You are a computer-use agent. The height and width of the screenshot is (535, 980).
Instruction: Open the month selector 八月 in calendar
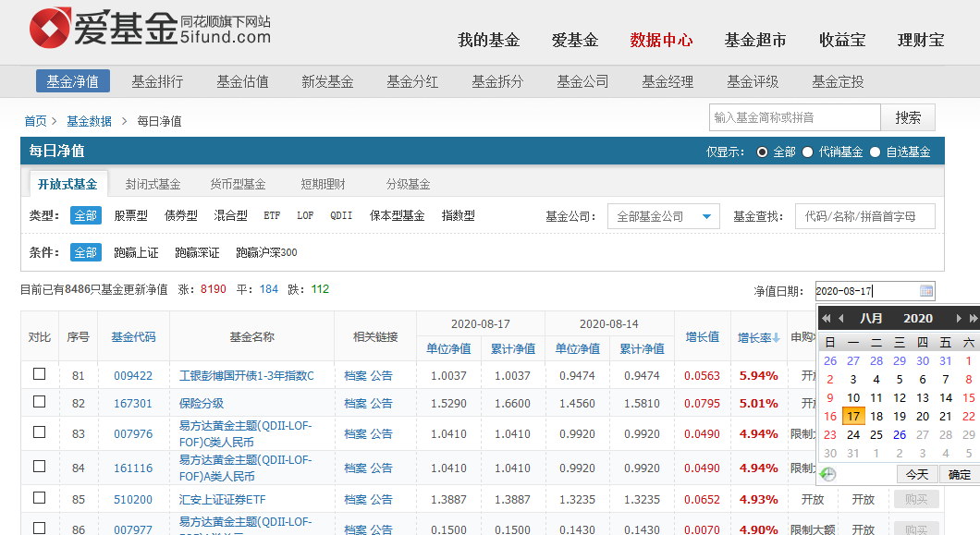871,318
